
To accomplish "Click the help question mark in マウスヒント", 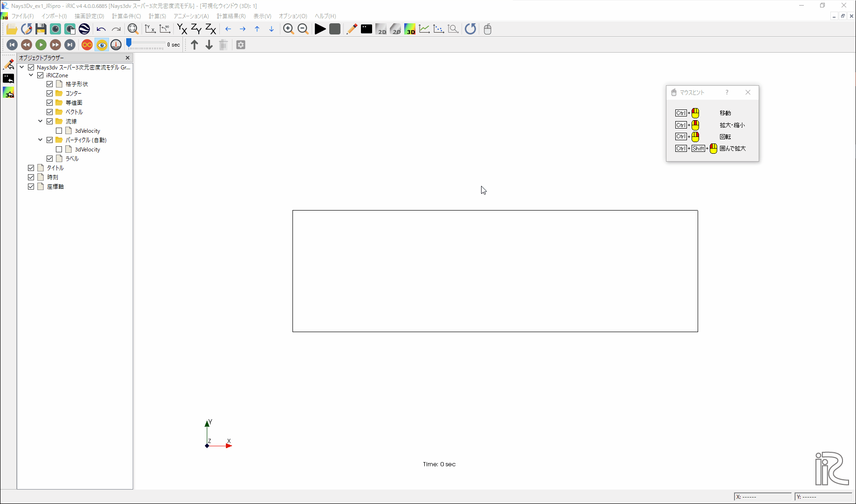I will tap(727, 92).
